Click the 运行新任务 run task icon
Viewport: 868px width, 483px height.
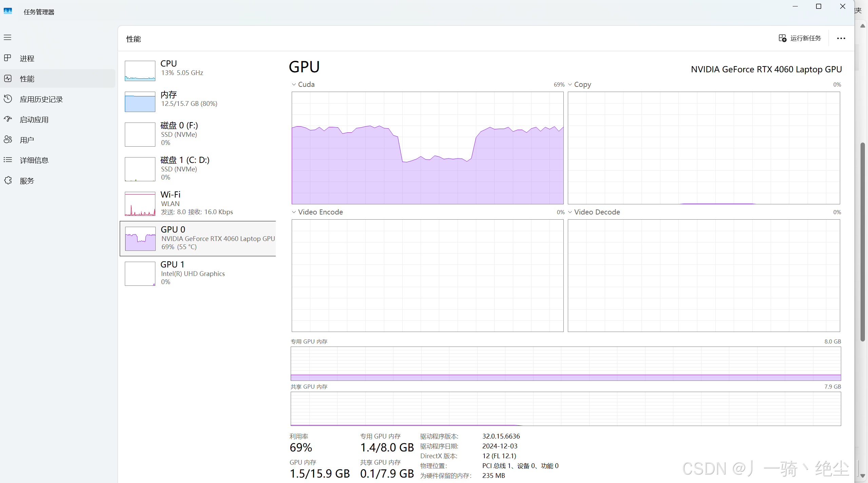[782, 38]
